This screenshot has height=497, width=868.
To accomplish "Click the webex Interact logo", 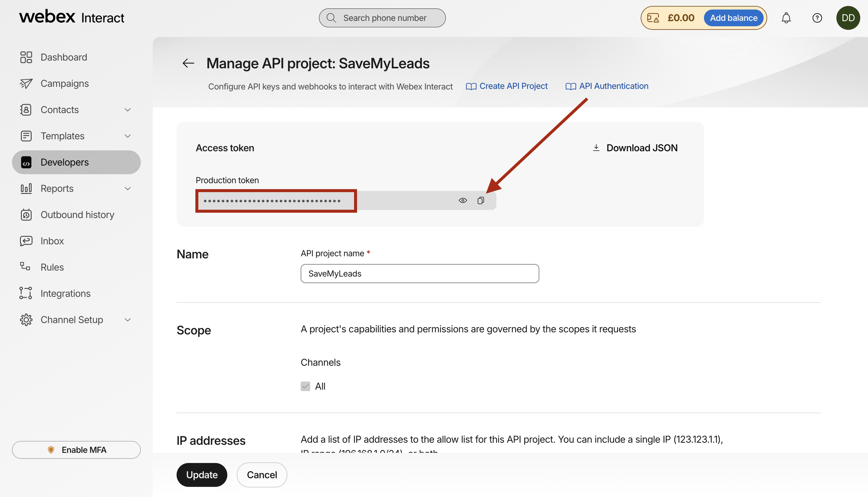I will coord(72,17).
